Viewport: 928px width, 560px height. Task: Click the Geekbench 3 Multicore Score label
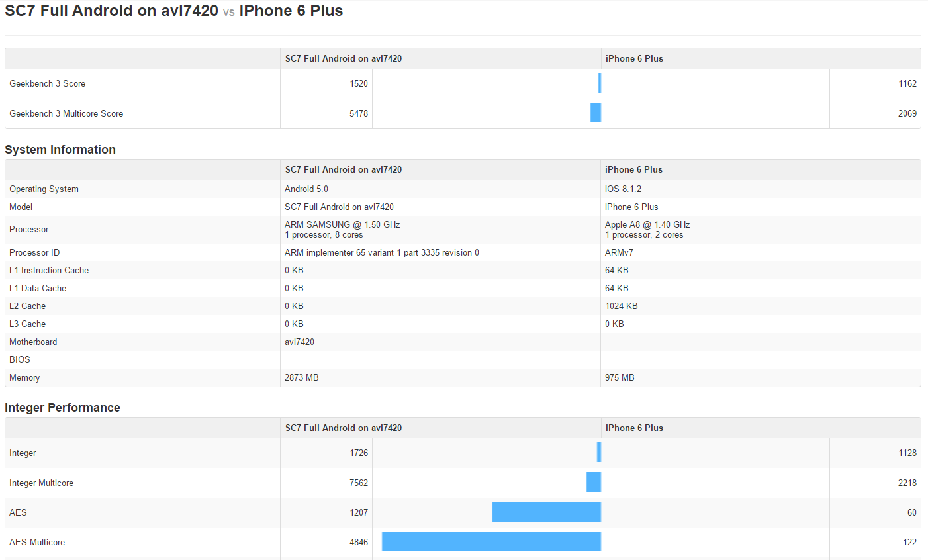[66, 113]
